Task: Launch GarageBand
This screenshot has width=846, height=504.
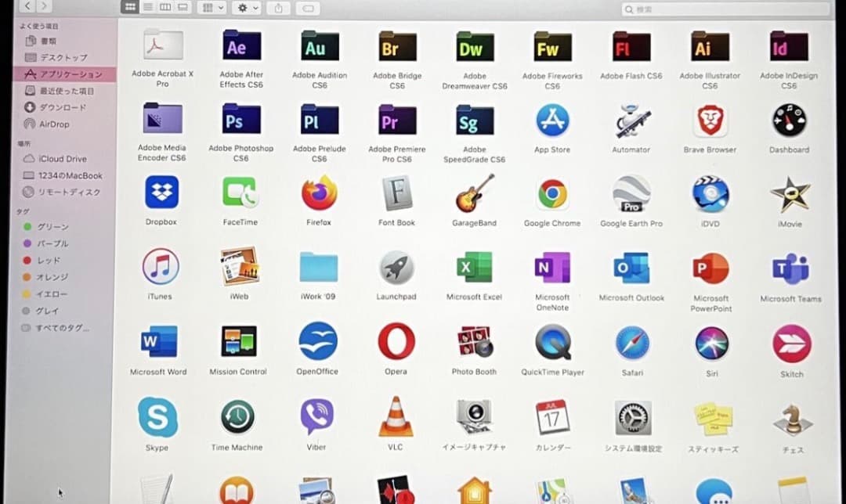Action: 475,193
